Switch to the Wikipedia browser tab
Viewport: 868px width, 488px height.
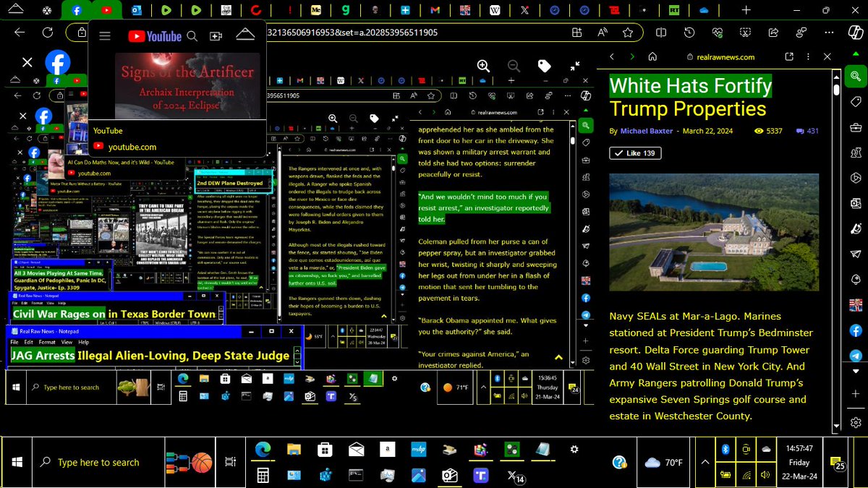coord(495,11)
